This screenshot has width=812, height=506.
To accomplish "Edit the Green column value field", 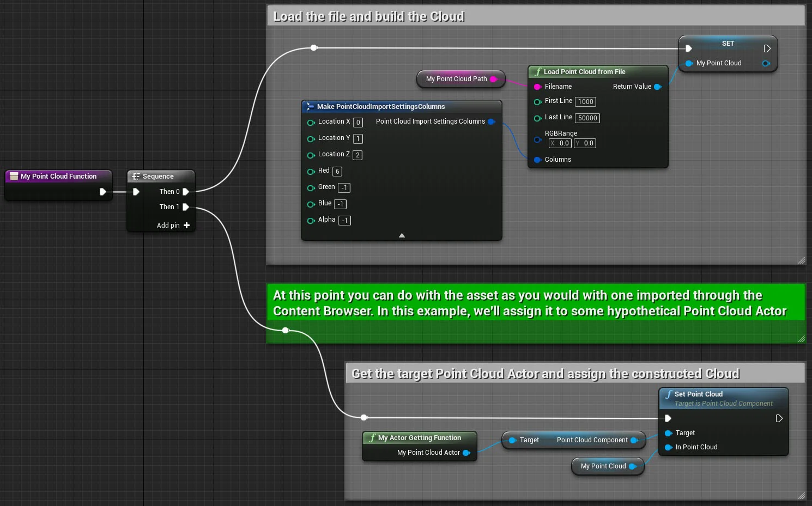I will pyautogui.click(x=344, y=188).
